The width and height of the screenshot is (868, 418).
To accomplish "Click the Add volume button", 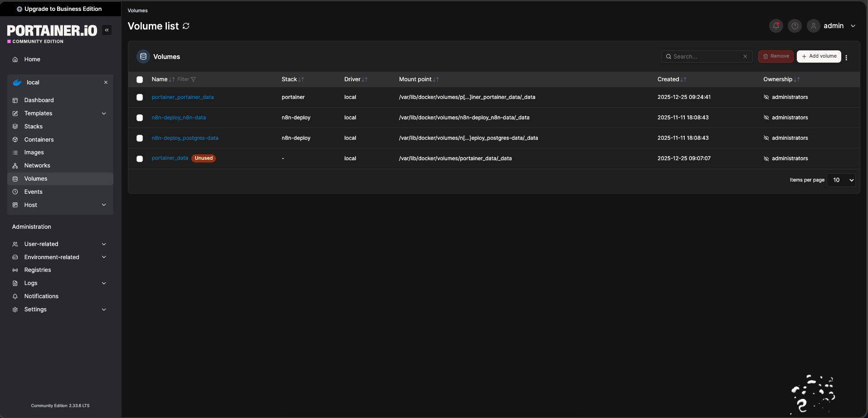I will (x=819, y=56).
